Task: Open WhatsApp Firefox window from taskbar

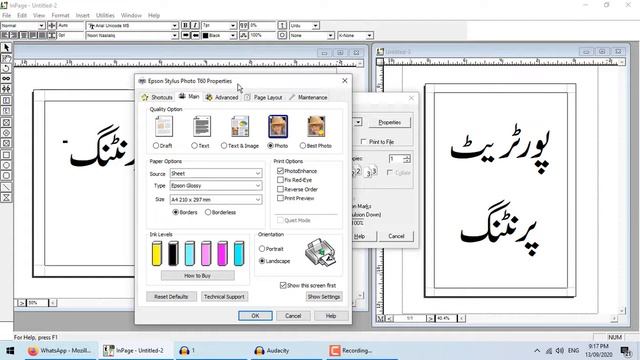Action: pyautogui.click(x=60, y=351)
